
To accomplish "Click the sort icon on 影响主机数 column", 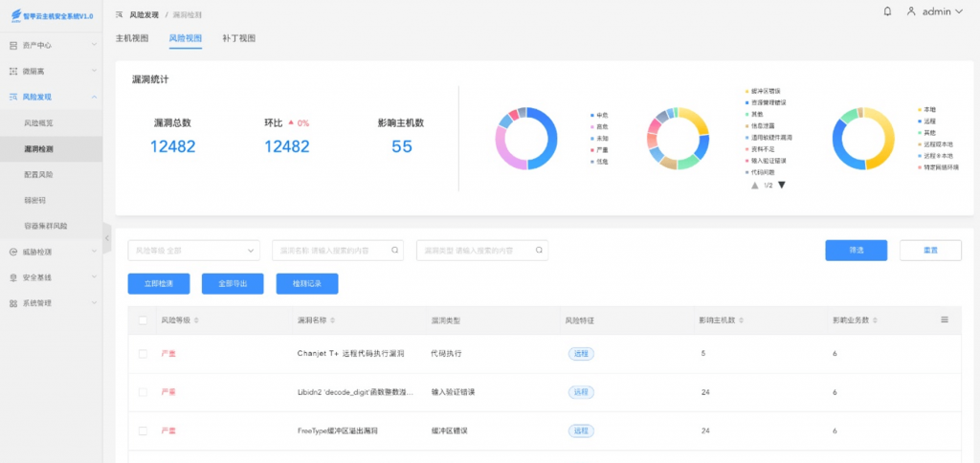I will point(743,320).
